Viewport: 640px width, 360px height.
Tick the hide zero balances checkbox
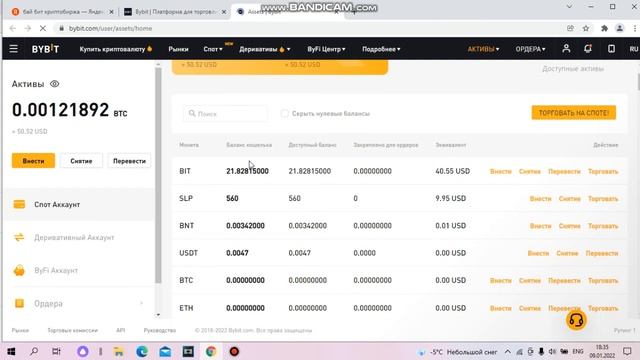tap(284, 113)
